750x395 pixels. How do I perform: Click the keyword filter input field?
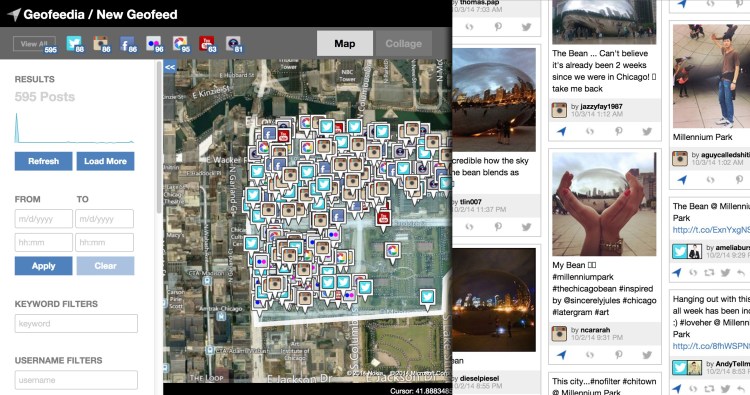(76, 323)
